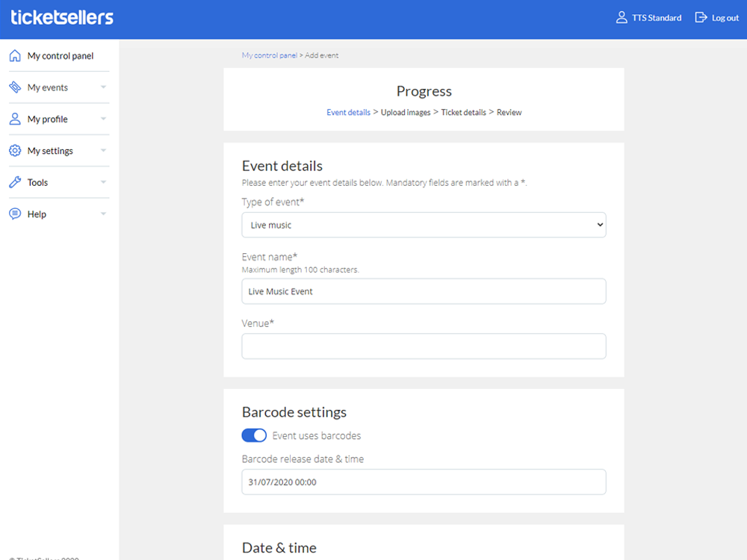Click the home icon for My control panel
747x560 pixels.
click(x=14, y=55)
